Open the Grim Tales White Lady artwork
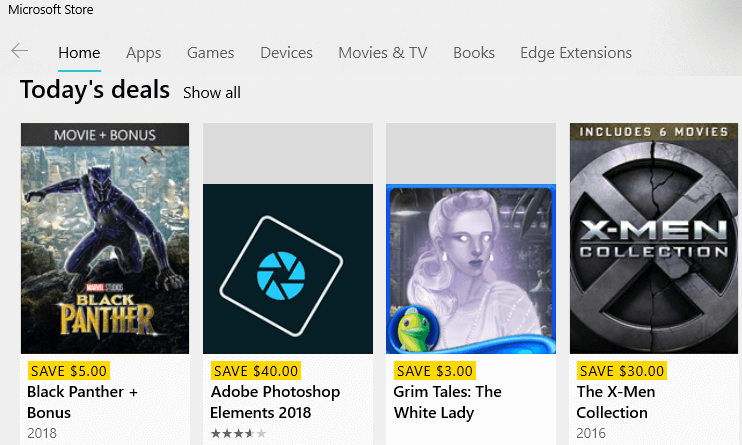 click(470, 268)
